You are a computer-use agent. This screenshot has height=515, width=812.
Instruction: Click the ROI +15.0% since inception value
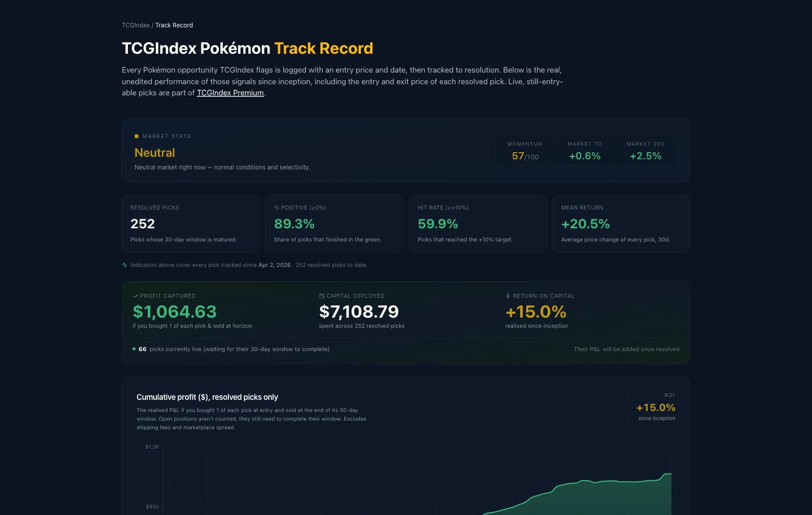(x=656, y=407)
